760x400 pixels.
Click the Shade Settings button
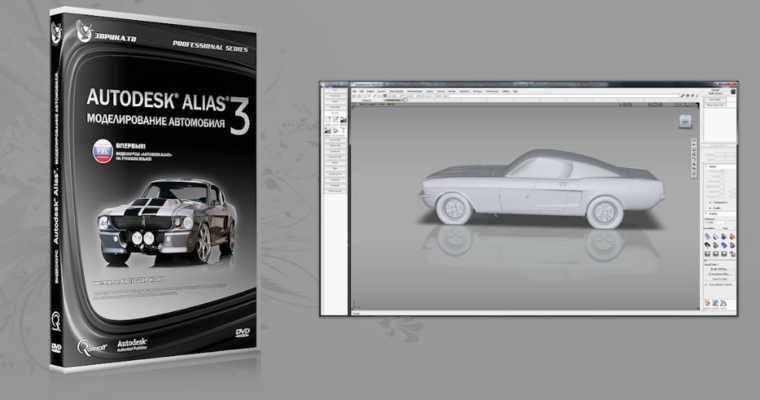(x=719, y=269)
